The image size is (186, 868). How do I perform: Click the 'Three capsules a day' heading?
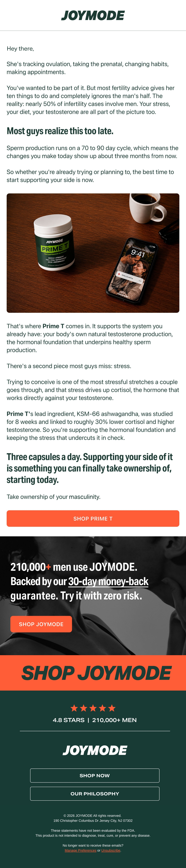pyautogui.click(x=90, y=468)
